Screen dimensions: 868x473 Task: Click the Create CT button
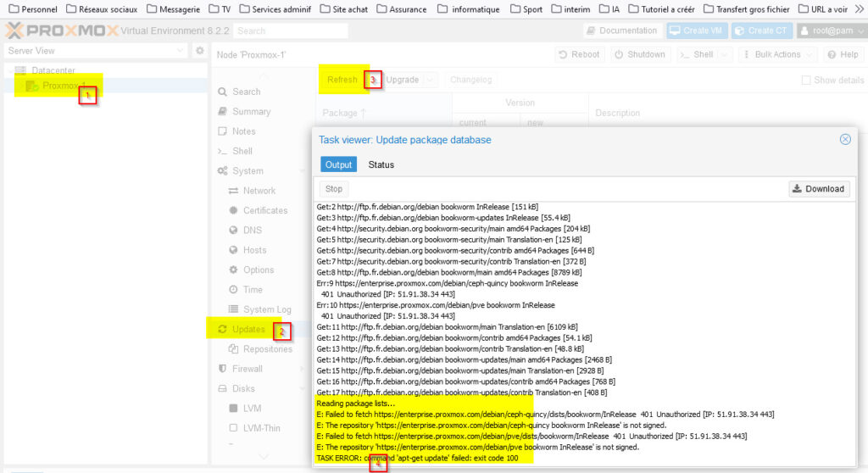click(761, 31)
